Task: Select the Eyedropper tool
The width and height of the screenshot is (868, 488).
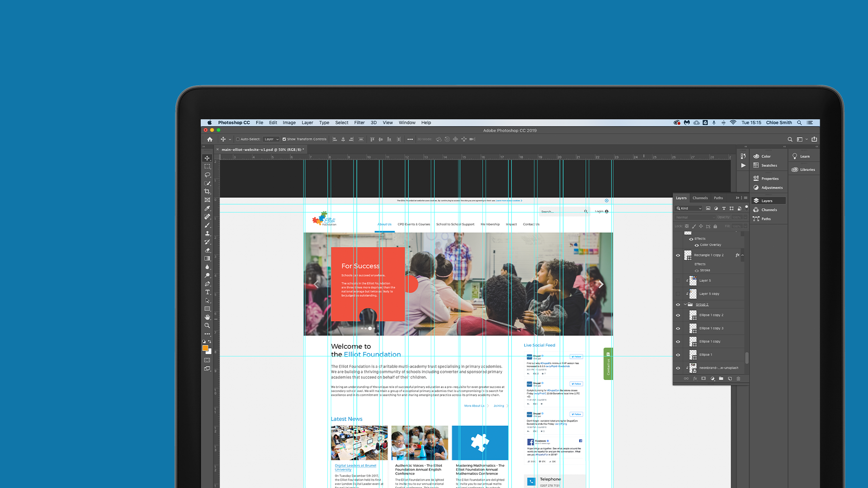Action: (208, 208)
